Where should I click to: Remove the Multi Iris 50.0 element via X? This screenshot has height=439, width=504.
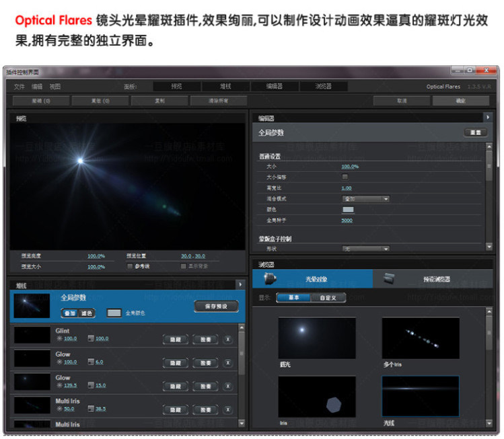pyautogui.click(x=228, y=410)
